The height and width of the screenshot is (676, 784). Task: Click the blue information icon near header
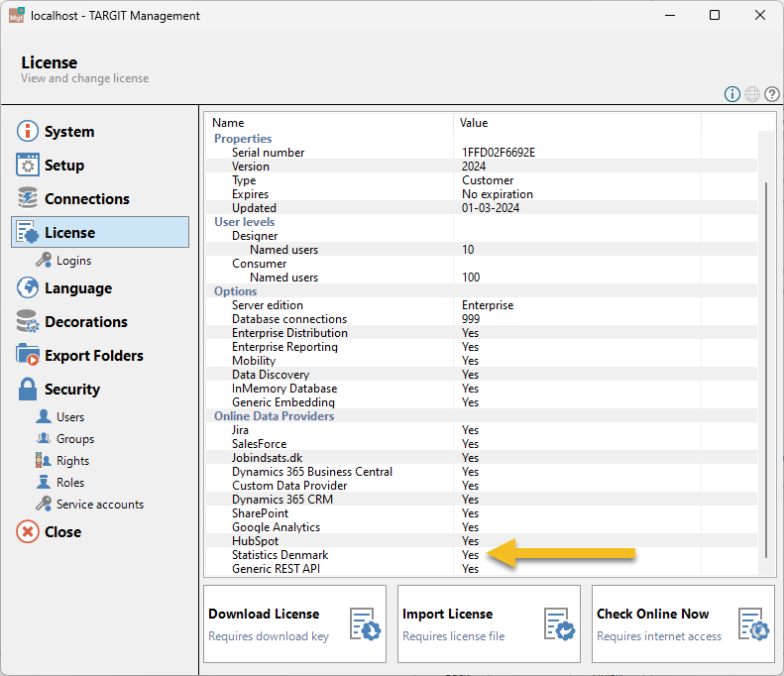pos(732,94)
